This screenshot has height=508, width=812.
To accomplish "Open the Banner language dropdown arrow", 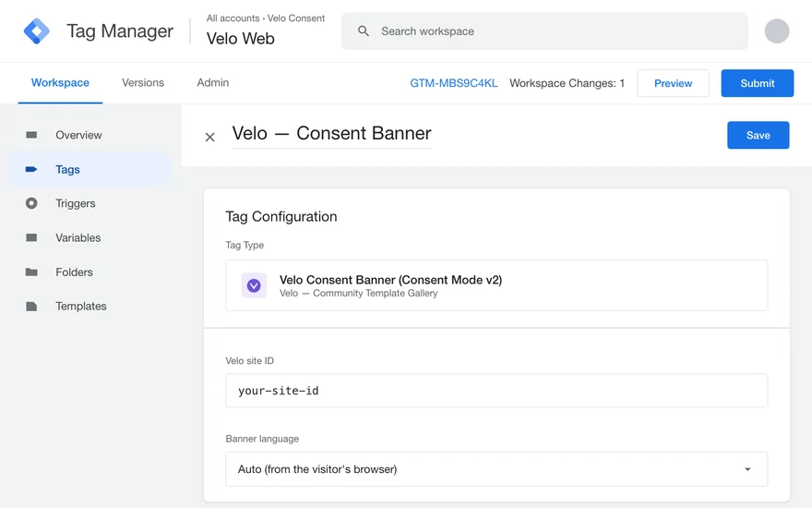I will [747, 469].
